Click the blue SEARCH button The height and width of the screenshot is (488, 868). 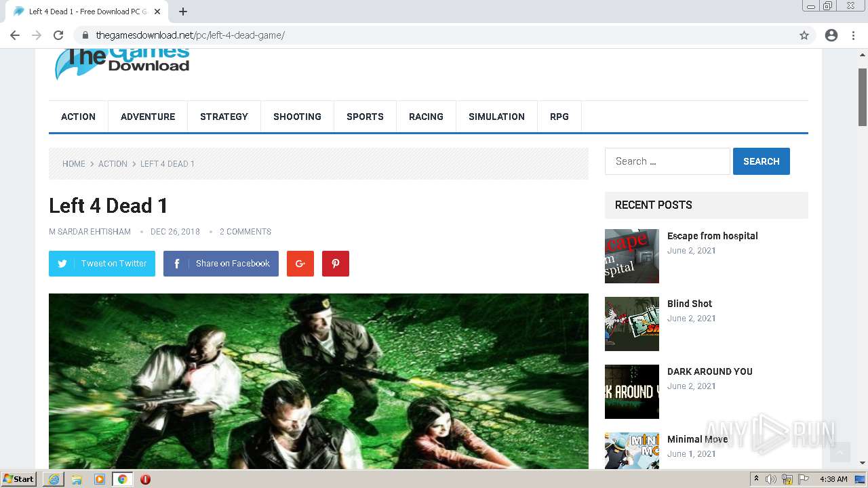(762, 161)
